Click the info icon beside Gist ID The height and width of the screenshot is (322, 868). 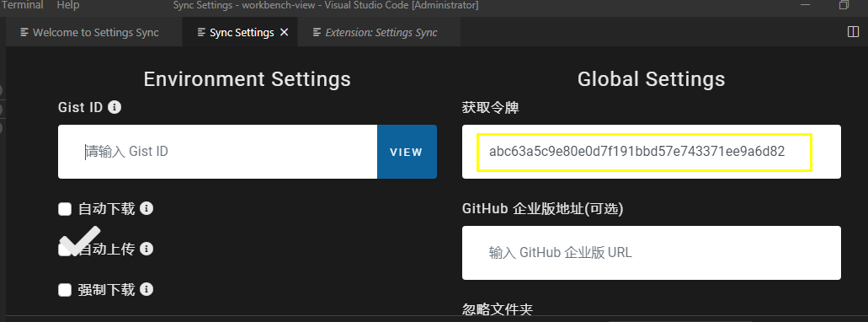point(114,108)
